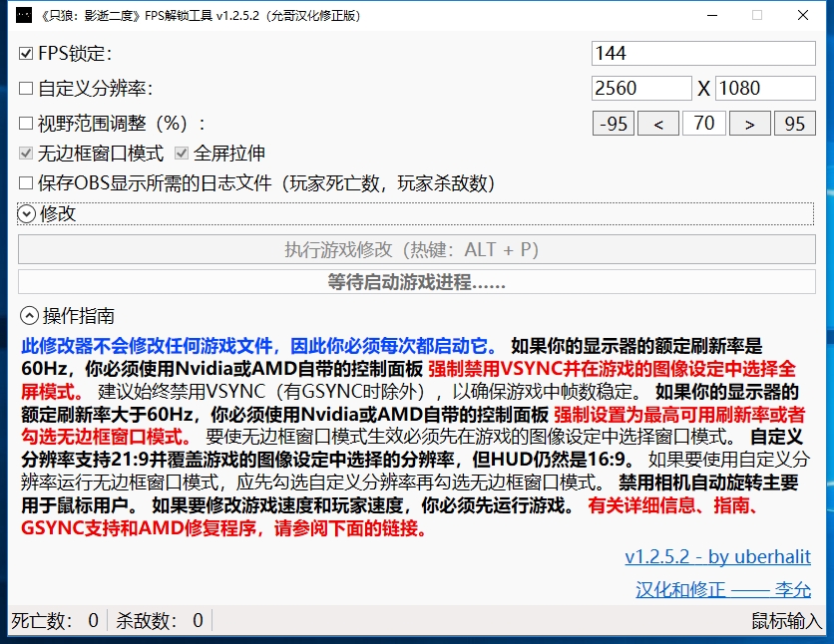Viewport: 834px width, 644px height.
Task: Increase FOV with the > button
Action: click(750, 124)
